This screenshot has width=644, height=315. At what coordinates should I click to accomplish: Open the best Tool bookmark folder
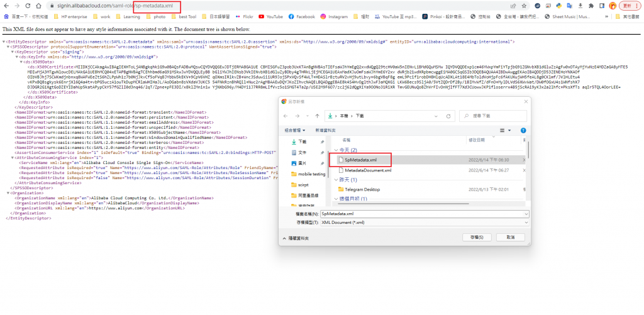[x=184, y=17]
